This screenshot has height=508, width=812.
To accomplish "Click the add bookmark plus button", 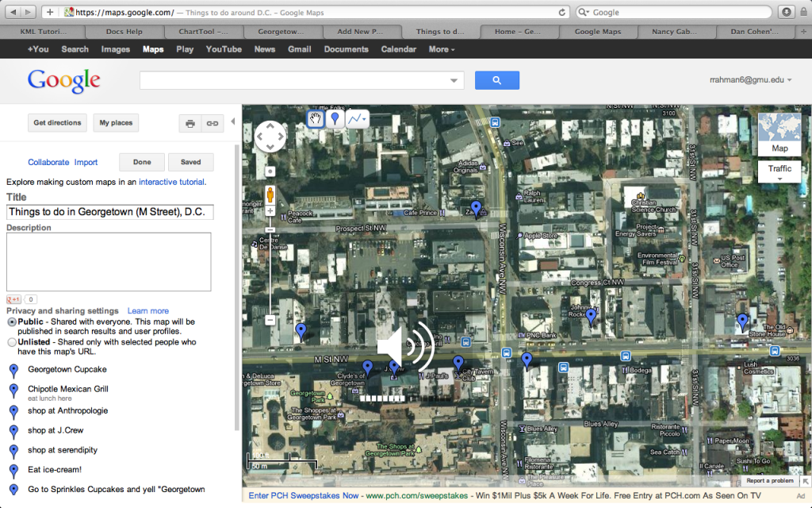I will click(50, 12).
